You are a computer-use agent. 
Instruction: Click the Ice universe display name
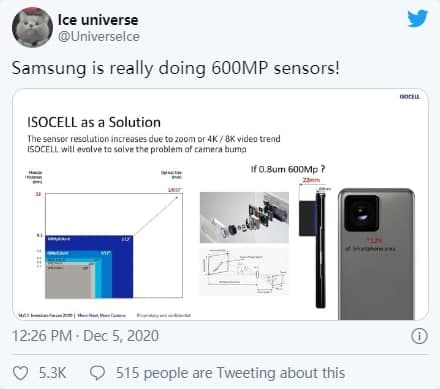(x=98, y=20)
